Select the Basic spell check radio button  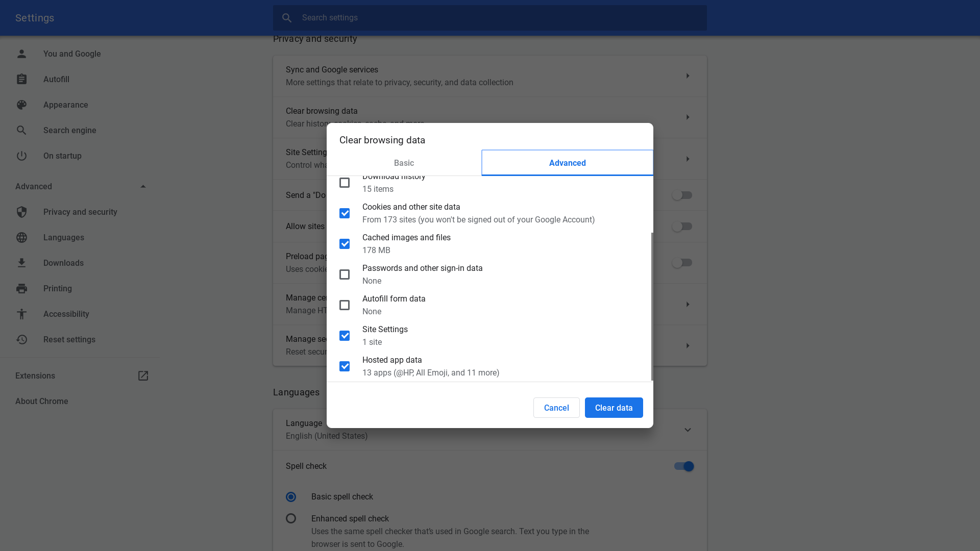click(x=291, y=497)
